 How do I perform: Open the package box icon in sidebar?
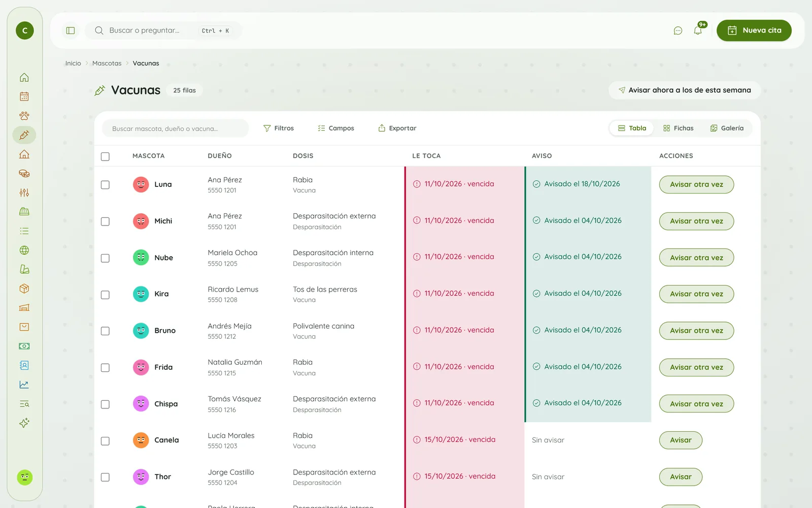coord(24,289)
